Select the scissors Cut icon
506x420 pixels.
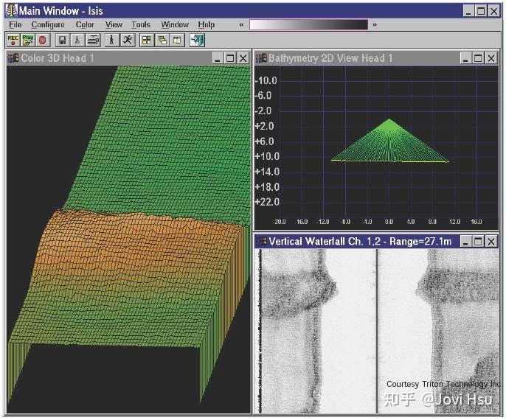point(77,40)
